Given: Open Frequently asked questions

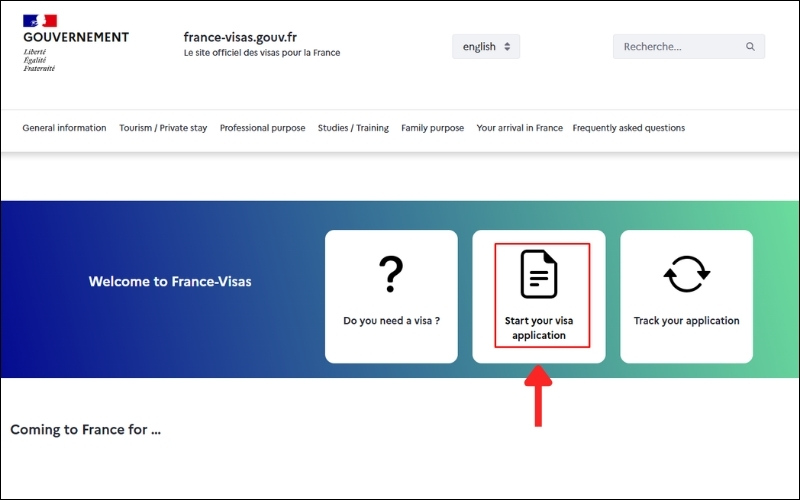Looking at the screenshot, I should (629, 128).
